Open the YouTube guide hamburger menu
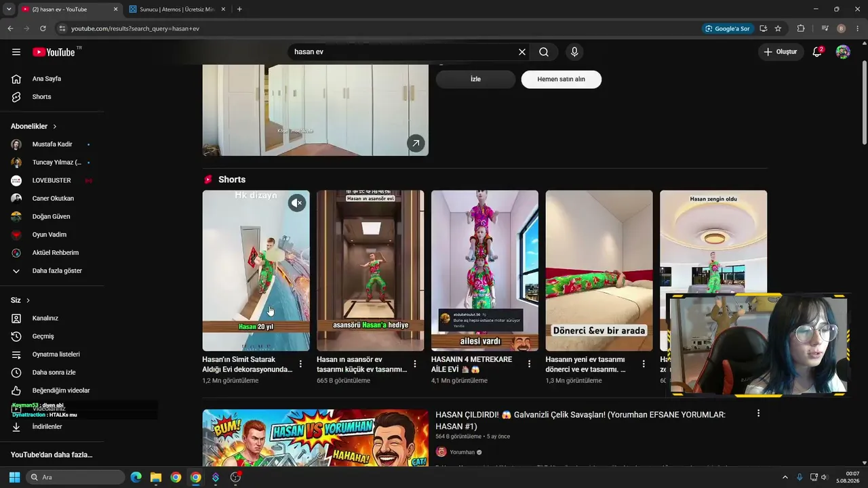 pyautogui.click(x=16, y=52)
